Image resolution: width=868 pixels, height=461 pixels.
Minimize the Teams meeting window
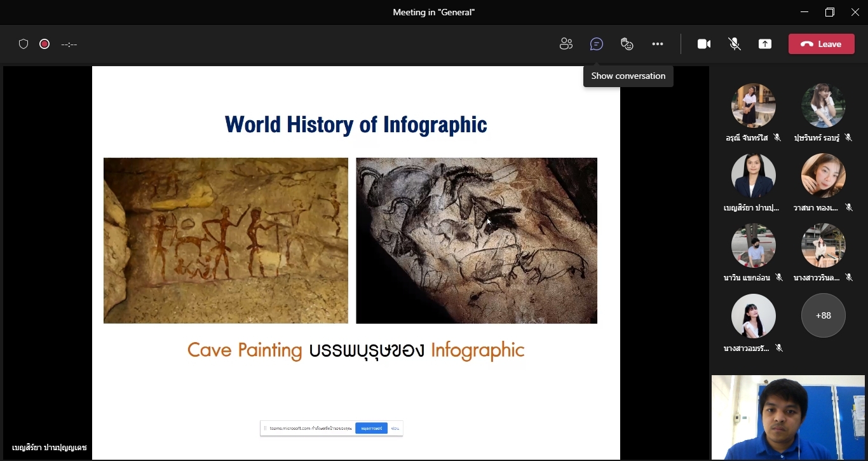(x=804, y=12)
